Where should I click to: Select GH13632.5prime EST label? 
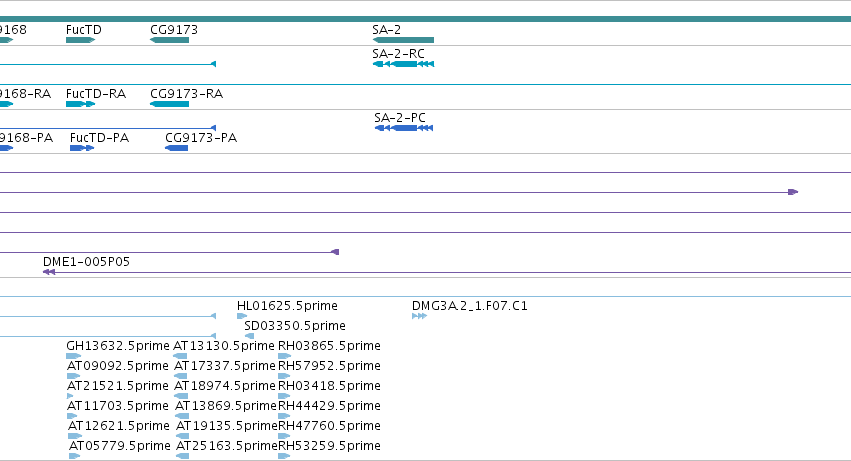click(x=118, y=346)
